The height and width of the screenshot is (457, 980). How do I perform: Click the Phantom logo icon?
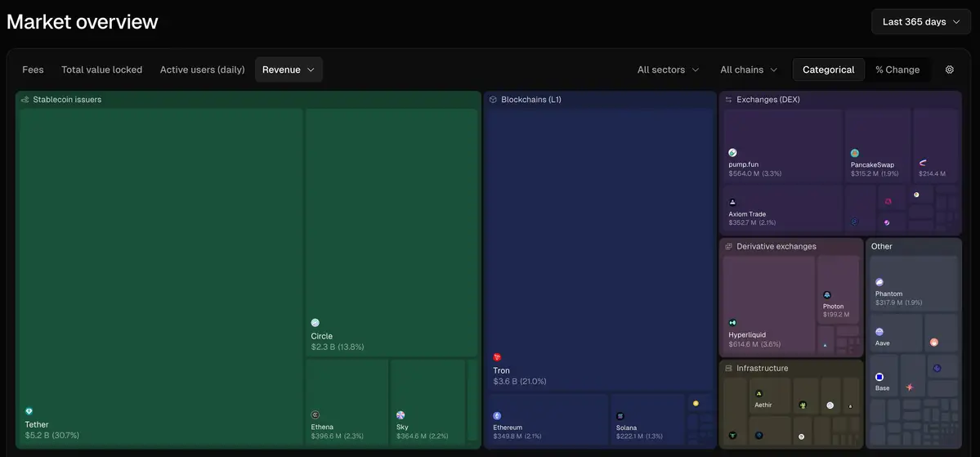[x=879, y=282]
